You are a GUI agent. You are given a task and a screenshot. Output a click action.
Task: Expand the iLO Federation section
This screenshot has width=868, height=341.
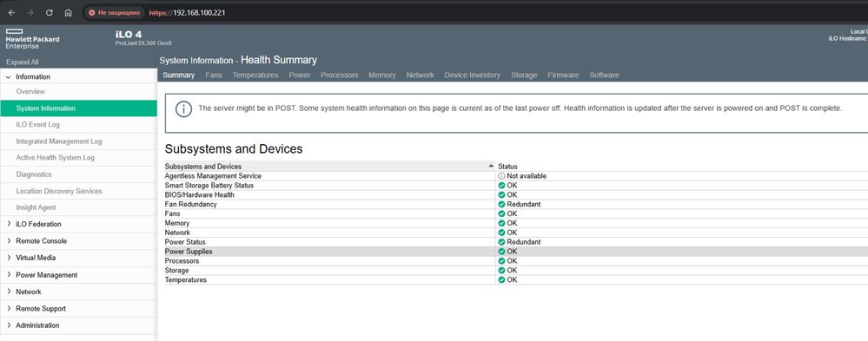click(9, 225)
